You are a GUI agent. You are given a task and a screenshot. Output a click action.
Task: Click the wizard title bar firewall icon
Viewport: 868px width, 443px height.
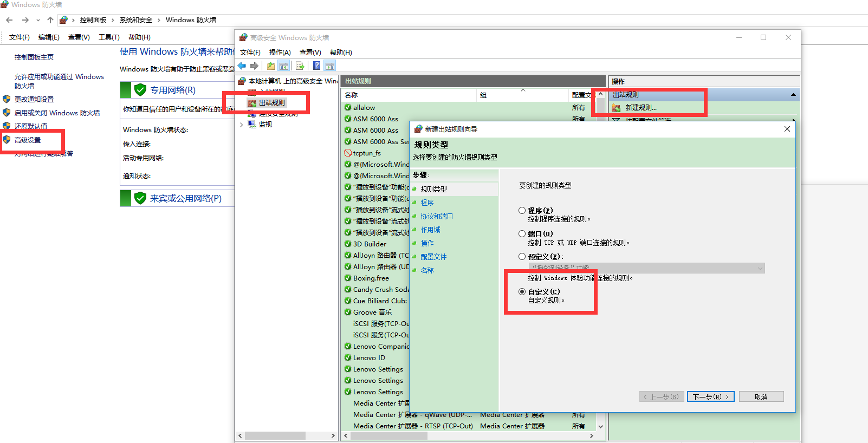(x=418, y=129)
